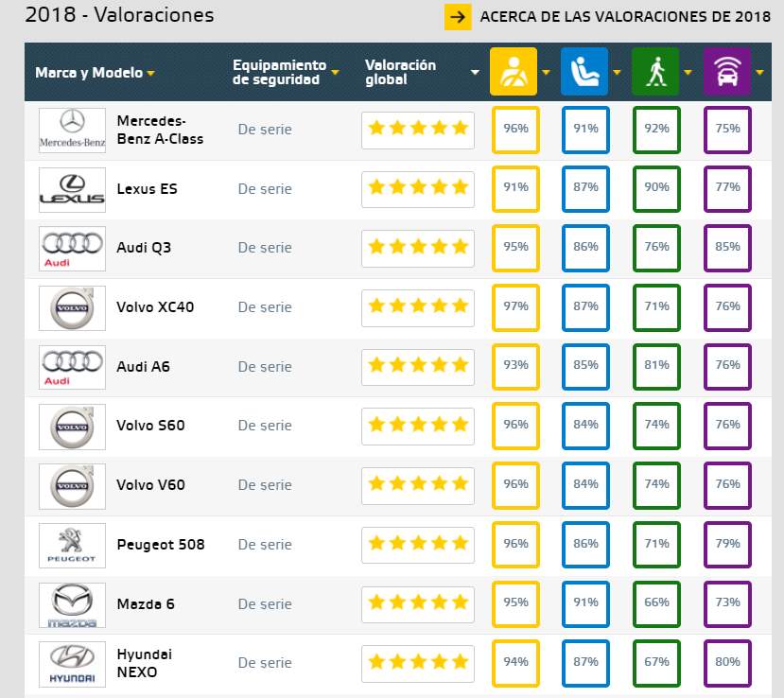
Task: Expand the Equipamiento de seguridad filter arrow
Action: point(335,73)
